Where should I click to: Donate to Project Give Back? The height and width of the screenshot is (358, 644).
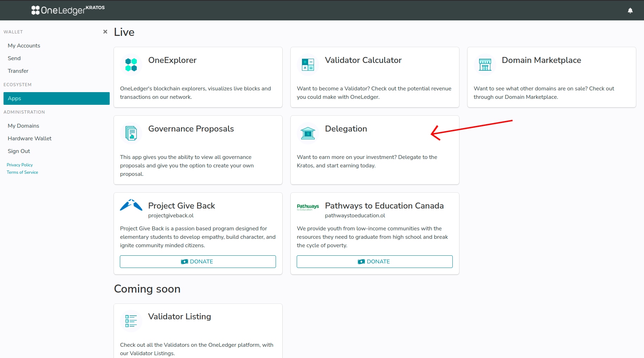pos(198,262)
